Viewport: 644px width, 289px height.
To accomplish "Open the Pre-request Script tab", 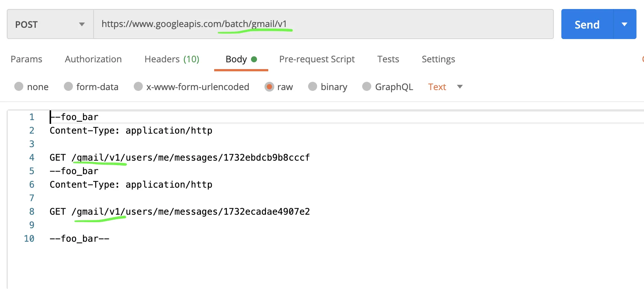I will coord(317,59).
